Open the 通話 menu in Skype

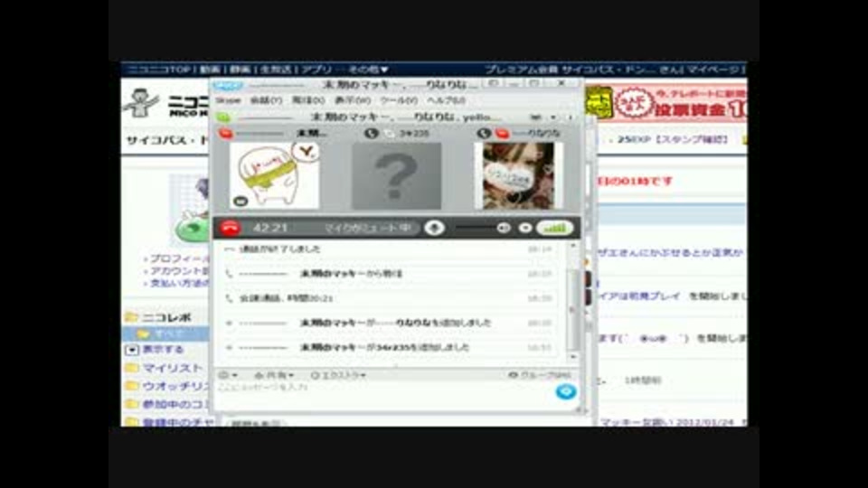(308, 100)
